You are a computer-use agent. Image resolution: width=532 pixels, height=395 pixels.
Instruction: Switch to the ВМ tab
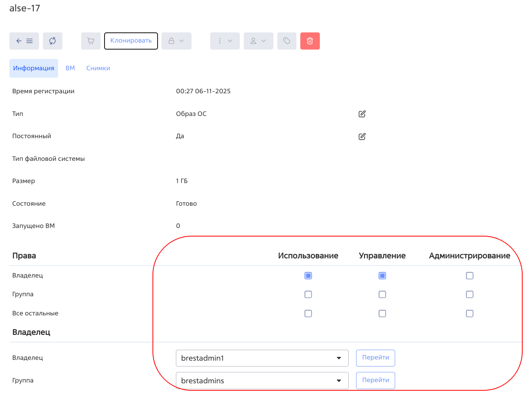[x=70, y=68]
